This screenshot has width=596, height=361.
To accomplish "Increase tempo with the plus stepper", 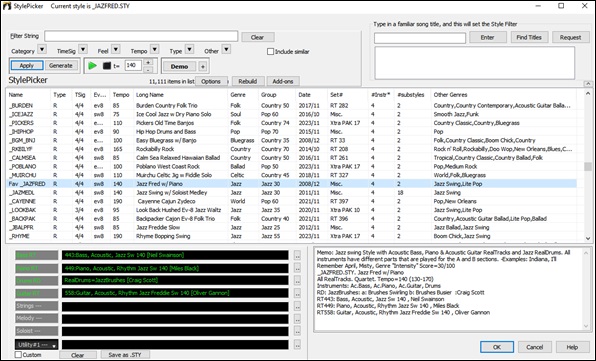I will coord(148,62).
